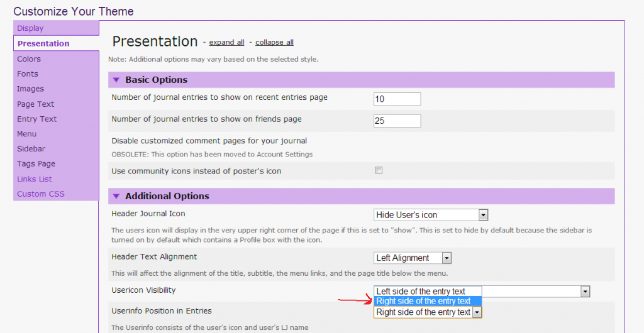The height and width of the screenshot is (333, 644).
Task: Click 'Use community icons instead of poster's icon' label
Action: click(x=196, y=171)
